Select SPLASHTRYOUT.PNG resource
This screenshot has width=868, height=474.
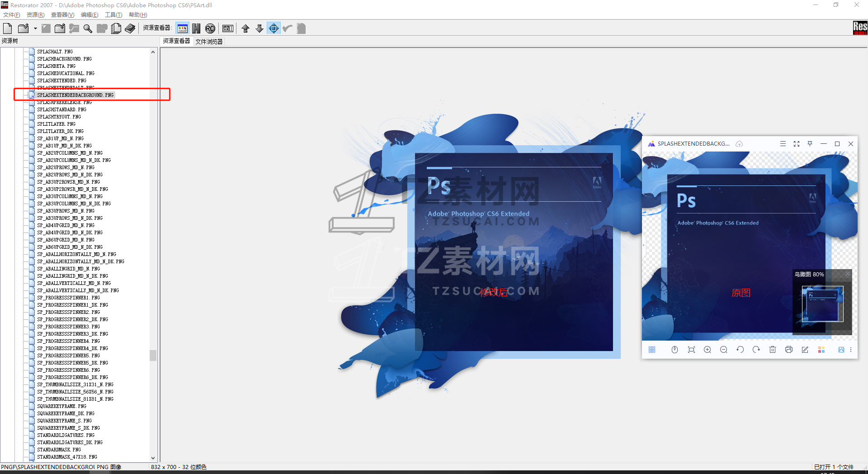59,117
